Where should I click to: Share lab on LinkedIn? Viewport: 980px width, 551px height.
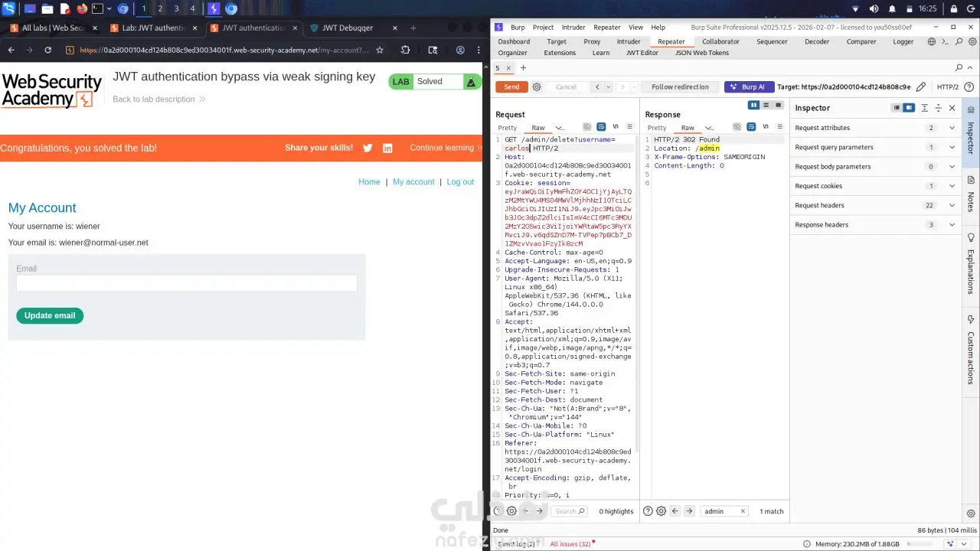387,148
